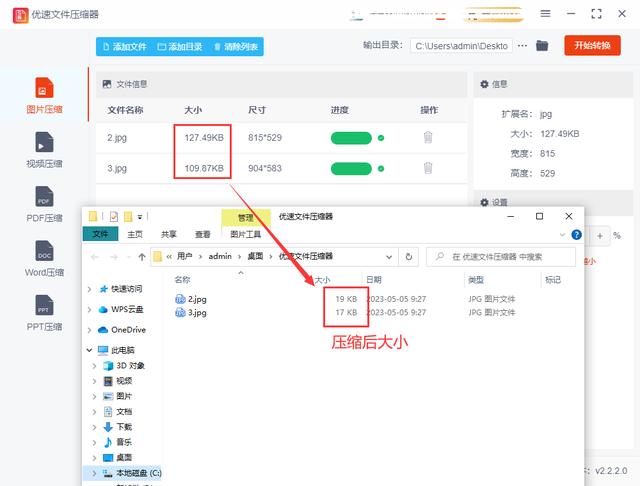Open Explorer help question mark icon
The width and height of the screenshot is (640, 486).
(576, 235)
